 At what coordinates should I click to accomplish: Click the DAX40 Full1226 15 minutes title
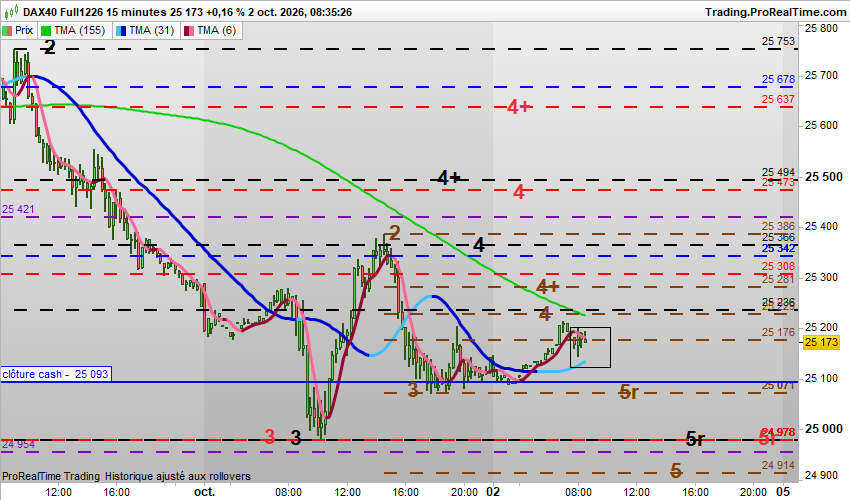tap(95, 11)
